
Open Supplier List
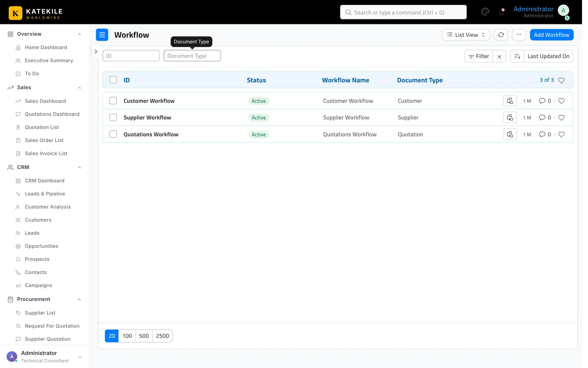tap(40, 313)
